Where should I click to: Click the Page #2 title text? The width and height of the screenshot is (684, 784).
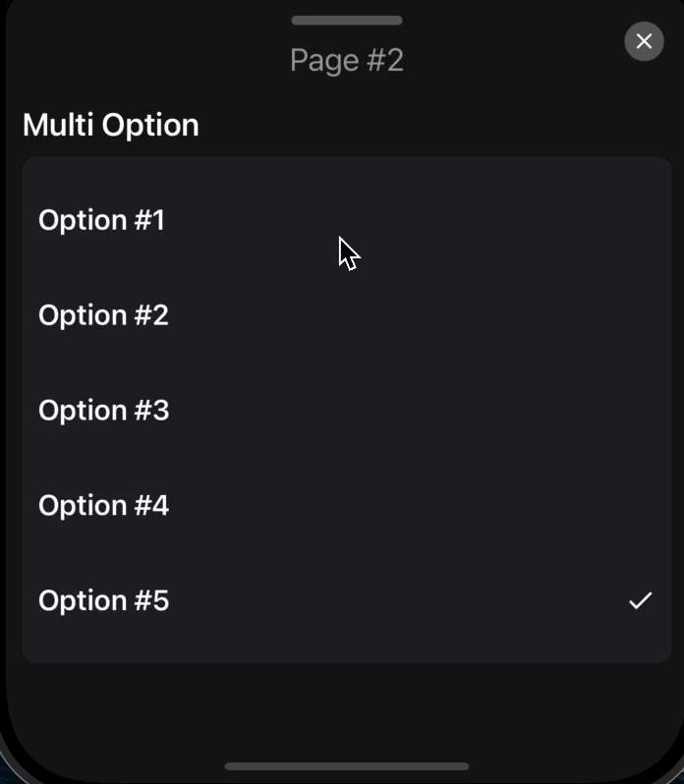coord(347,60)
